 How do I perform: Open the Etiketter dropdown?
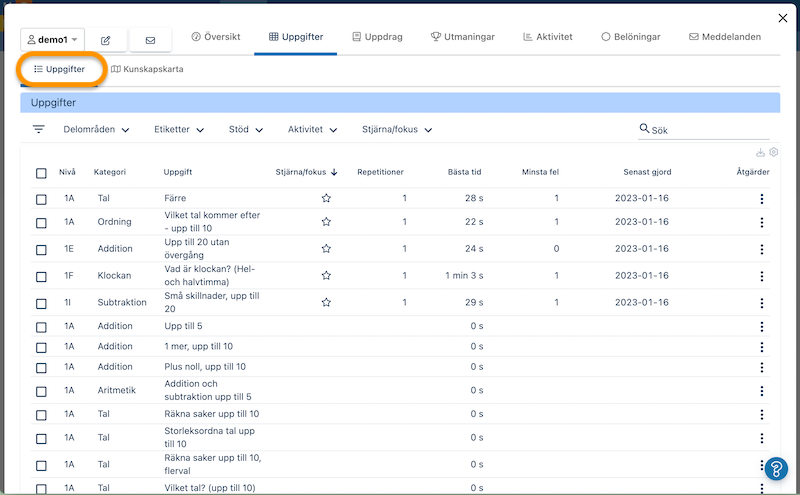(x=178, y=129)
